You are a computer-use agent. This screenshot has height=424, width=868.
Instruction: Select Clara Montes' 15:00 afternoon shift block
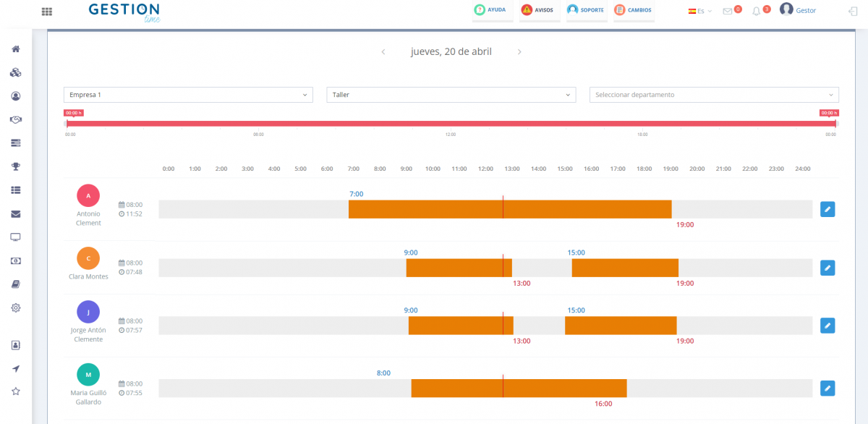(625, 268)
